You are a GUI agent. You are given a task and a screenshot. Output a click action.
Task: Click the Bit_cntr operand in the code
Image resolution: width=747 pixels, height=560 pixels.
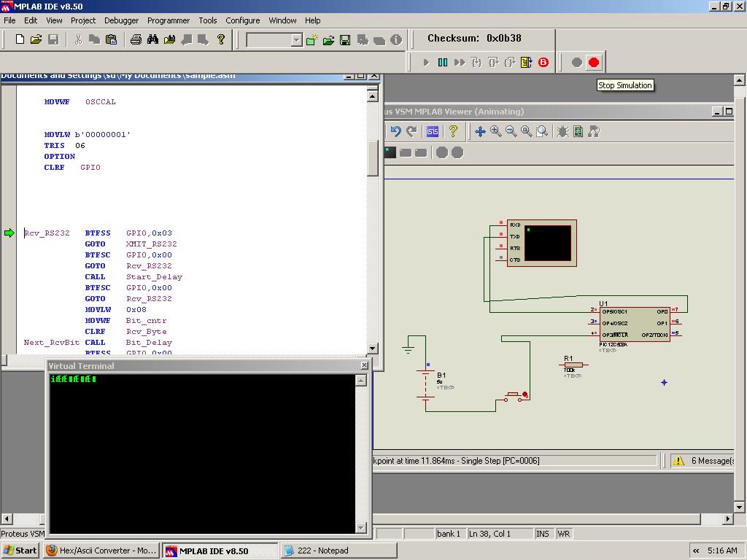[x=146, y=321]
